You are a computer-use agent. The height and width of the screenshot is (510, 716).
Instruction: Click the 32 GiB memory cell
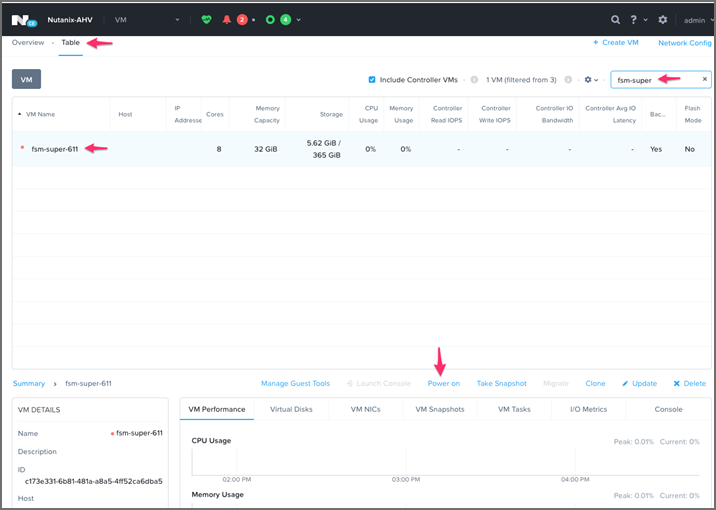266,149
